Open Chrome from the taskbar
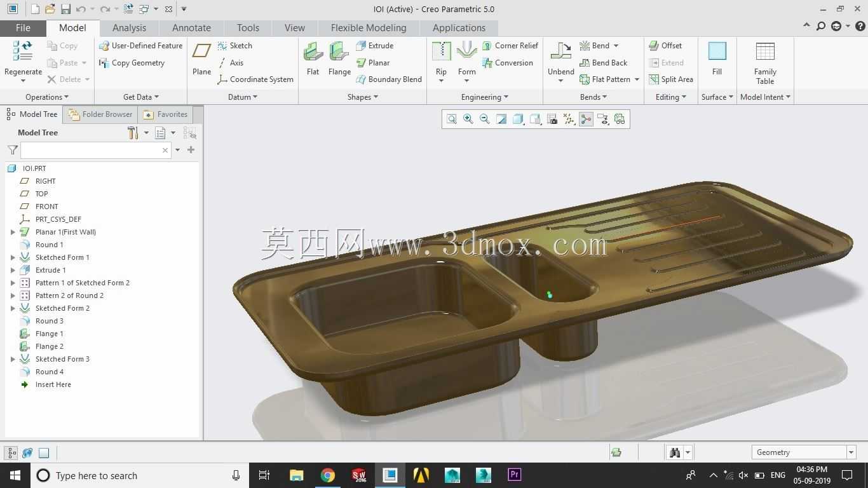Image resolution: width=868 pixels, height=488 pixels. (x=328, y=475)
